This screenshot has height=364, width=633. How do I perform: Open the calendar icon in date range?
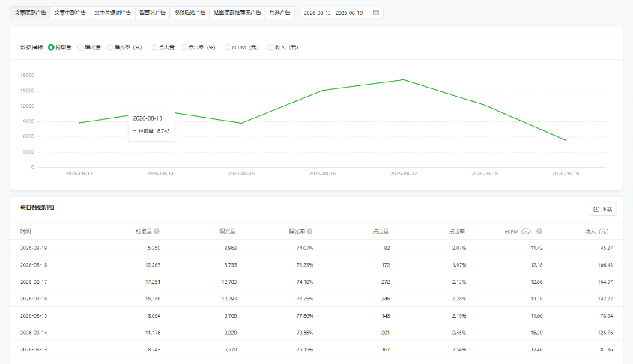[x=376, y=13]
